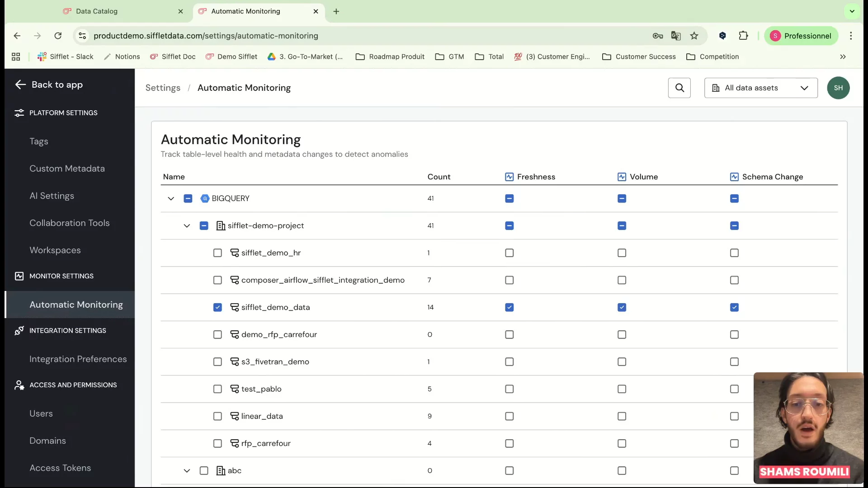
Task: Click browser extensions puzzle icon
Action: click(743, 36)
